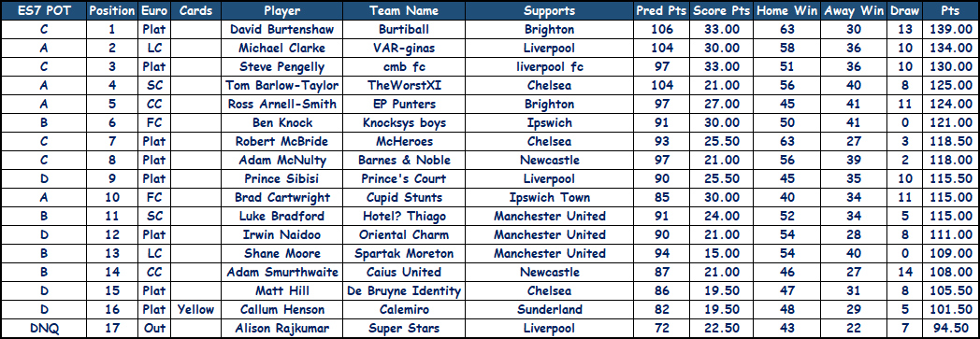Click the 94.50 points cell

[950, 329]
